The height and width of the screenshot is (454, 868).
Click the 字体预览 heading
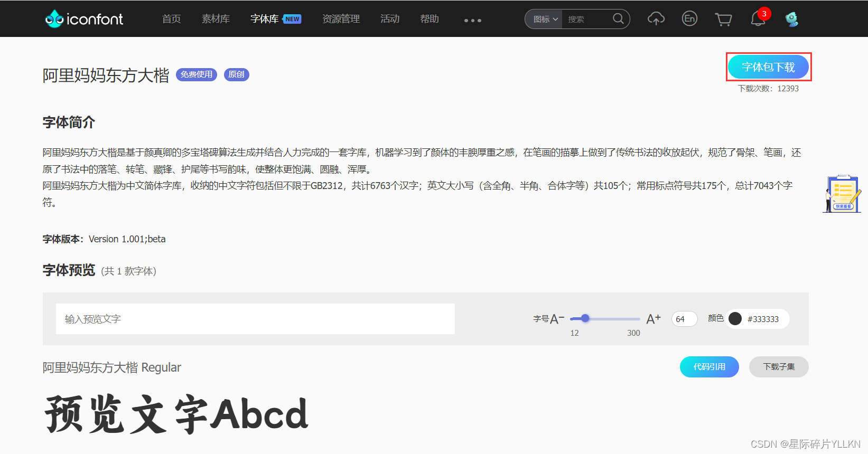coord(69,270)
